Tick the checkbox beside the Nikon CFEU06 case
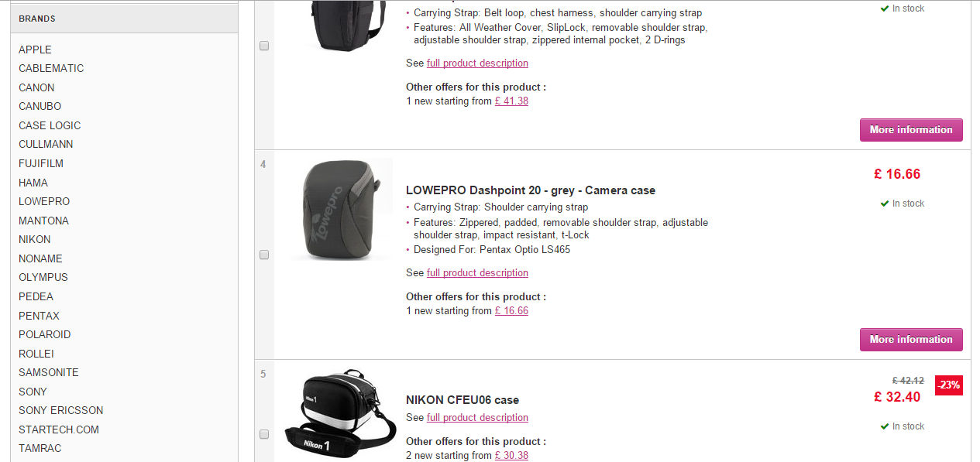Screen dimensions: 980x462 (x=264, y=434)
